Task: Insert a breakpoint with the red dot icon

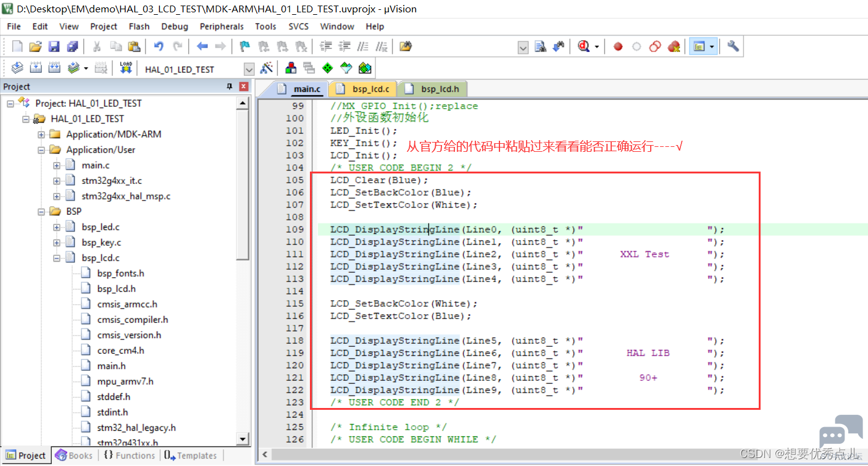Action: tap(618, 47)
